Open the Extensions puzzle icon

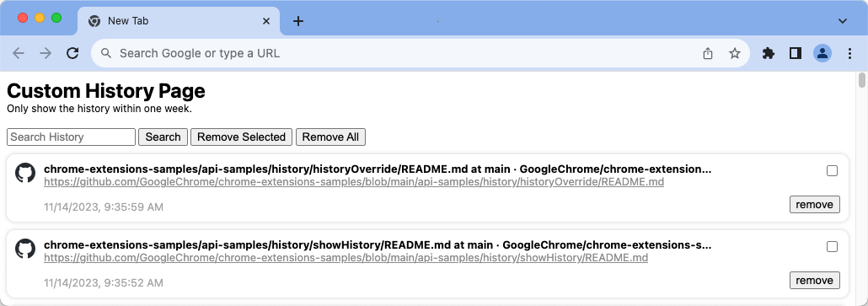(x=769, y=53)
